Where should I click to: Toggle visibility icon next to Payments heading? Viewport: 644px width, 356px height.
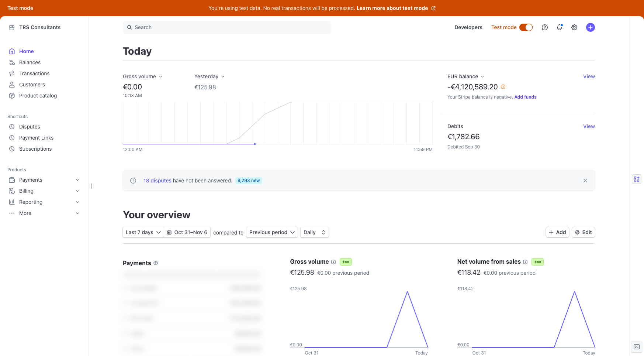coord(156,263)
